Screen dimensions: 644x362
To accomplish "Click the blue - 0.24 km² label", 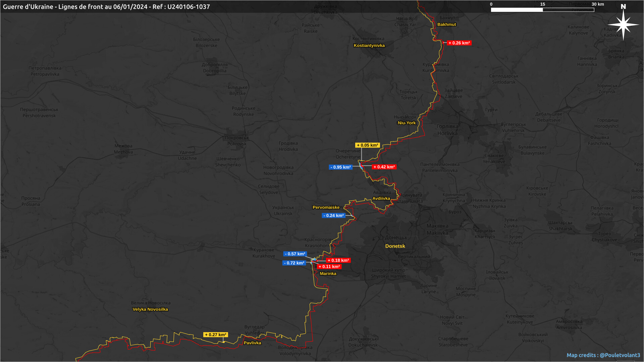I will coord(333,216).
